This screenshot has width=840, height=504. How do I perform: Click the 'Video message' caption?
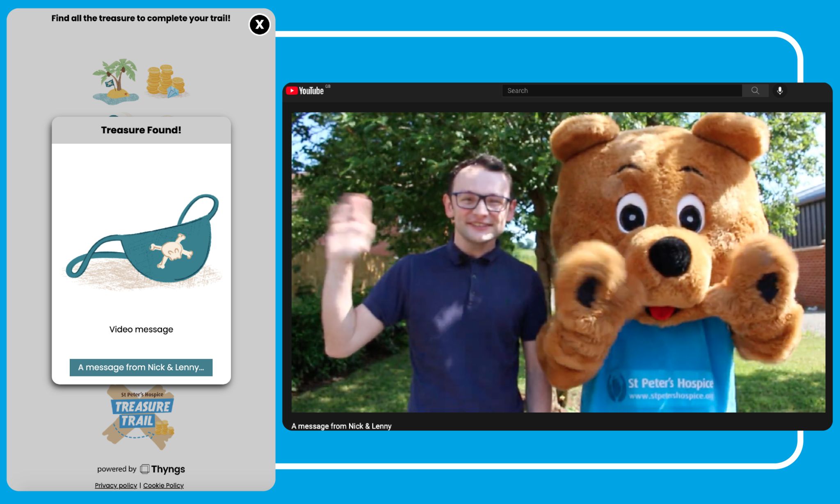click(x=141, y=329)
